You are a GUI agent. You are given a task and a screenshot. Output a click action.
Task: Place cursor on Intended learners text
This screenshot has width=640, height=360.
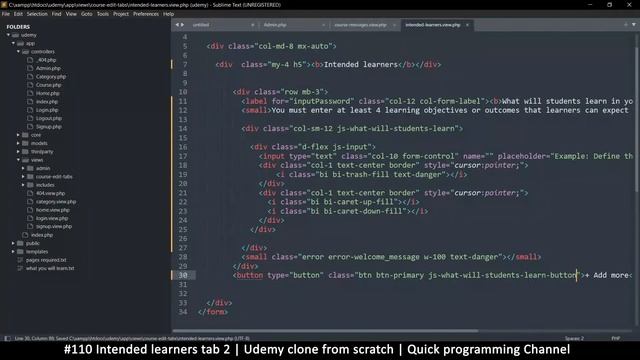(360, 64)
